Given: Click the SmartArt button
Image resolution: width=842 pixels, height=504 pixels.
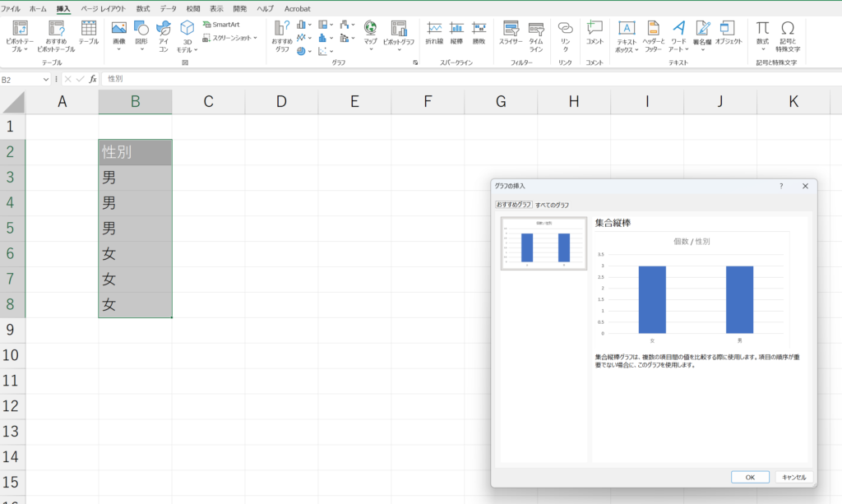Looking at the screenshot, I should point(221,25).
